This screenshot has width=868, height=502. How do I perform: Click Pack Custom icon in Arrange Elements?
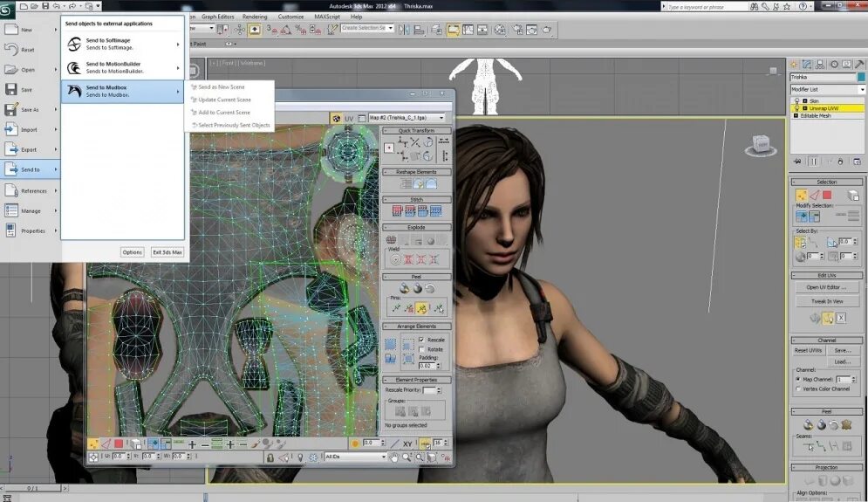pyautogui.click(x=390, y=344)
